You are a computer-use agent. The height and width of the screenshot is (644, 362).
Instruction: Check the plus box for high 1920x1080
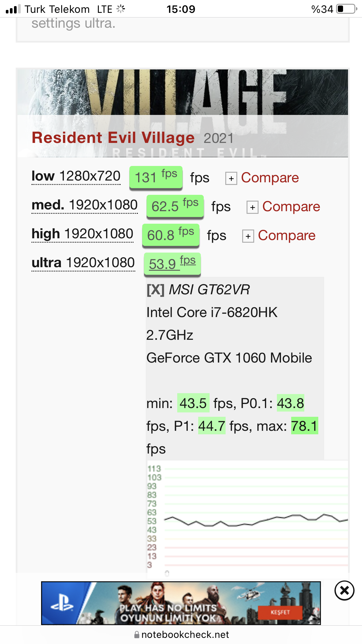[248, 236]
